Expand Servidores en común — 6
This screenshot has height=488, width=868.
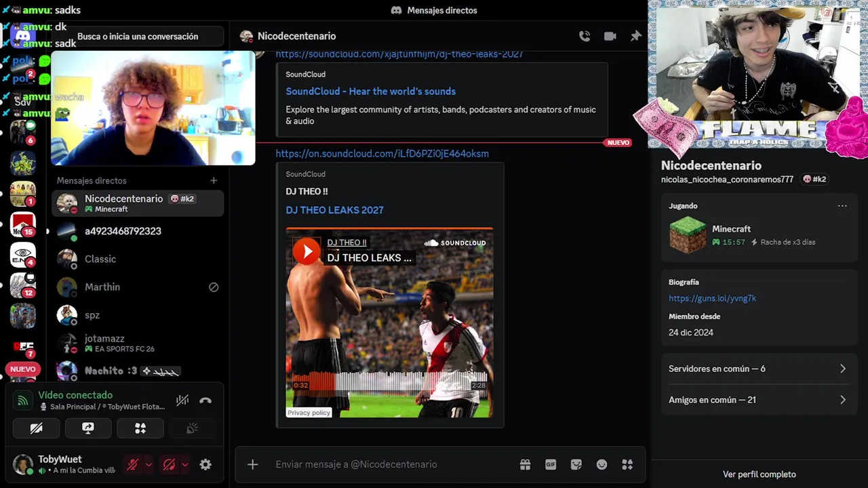click(758, 369)
